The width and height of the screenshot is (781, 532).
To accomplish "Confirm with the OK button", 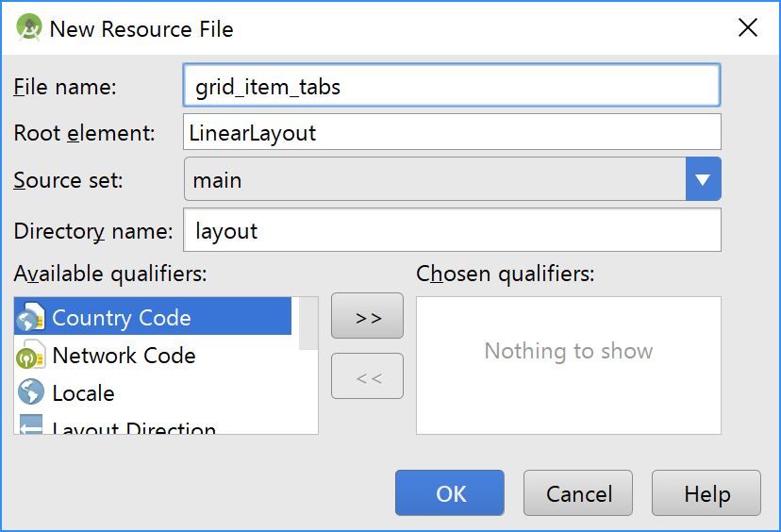I will (450, 493).
